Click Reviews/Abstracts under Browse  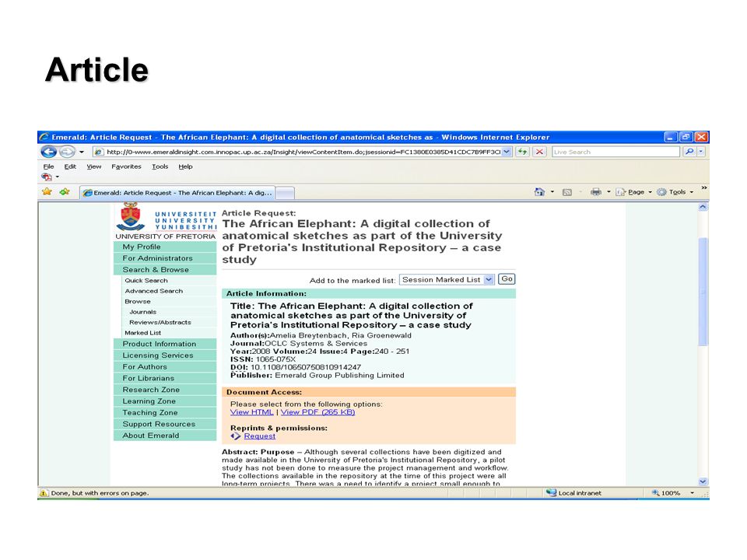pyautogui.click(x=160, y=322)
